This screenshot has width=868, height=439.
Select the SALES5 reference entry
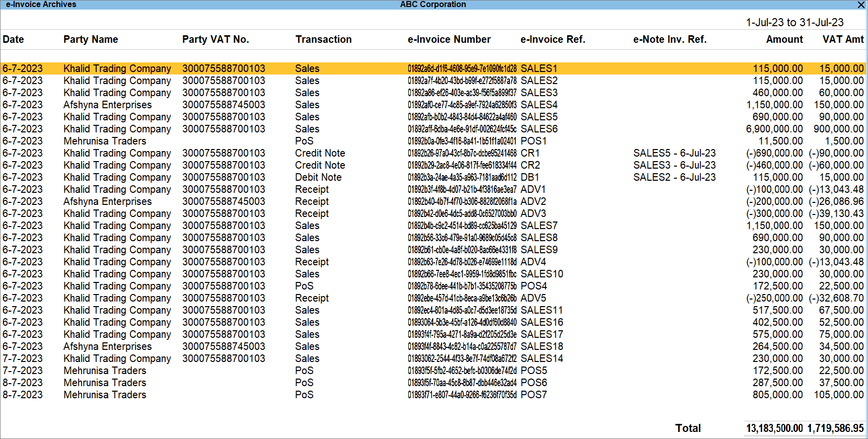click(539, 117)
